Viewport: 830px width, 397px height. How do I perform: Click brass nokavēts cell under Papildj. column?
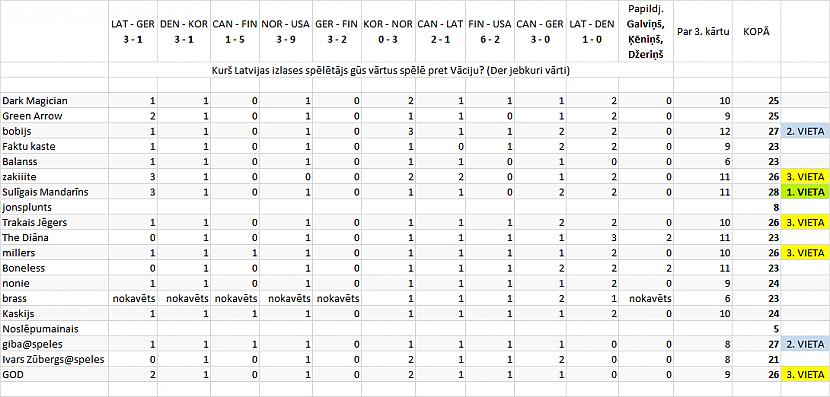[646, 299]
